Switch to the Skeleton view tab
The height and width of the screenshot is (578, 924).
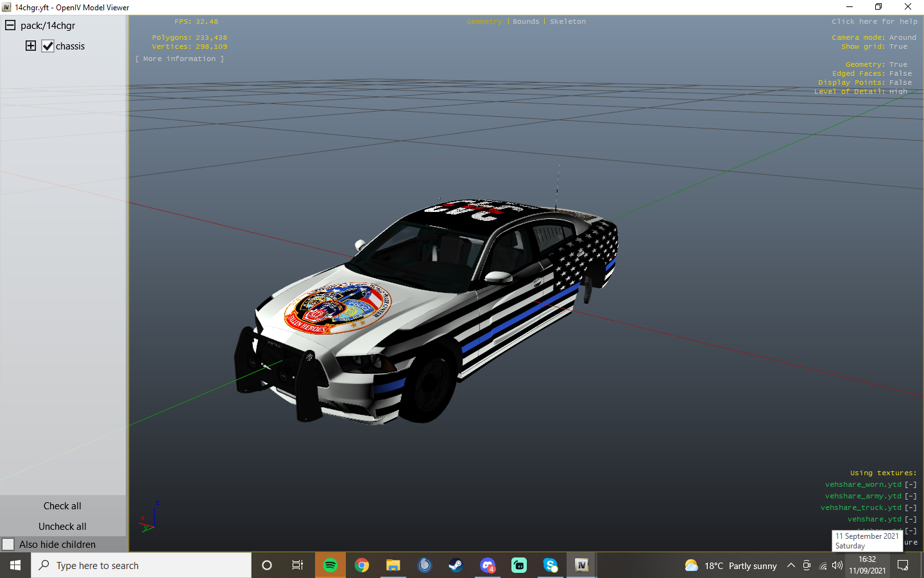[567, 21]
